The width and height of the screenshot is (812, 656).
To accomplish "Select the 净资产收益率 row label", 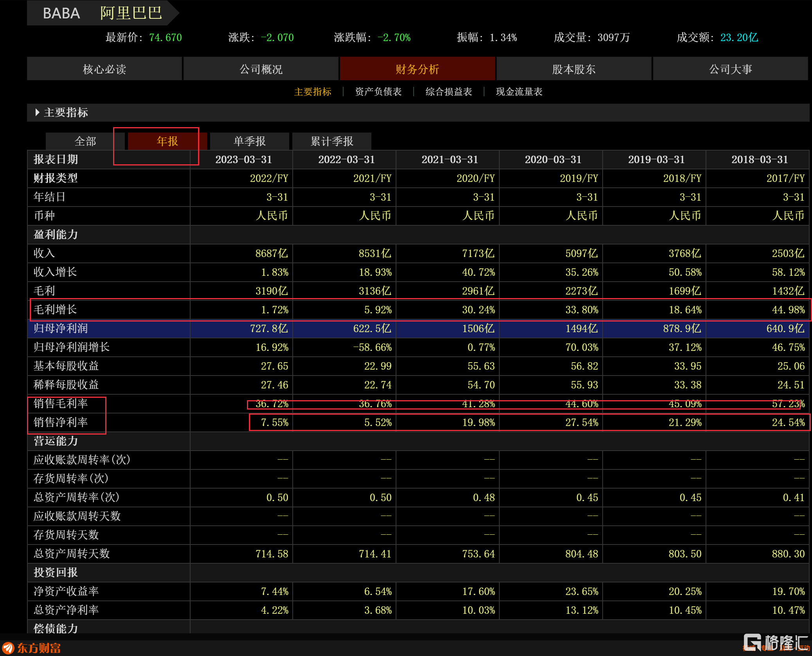I will coord(66,591).
